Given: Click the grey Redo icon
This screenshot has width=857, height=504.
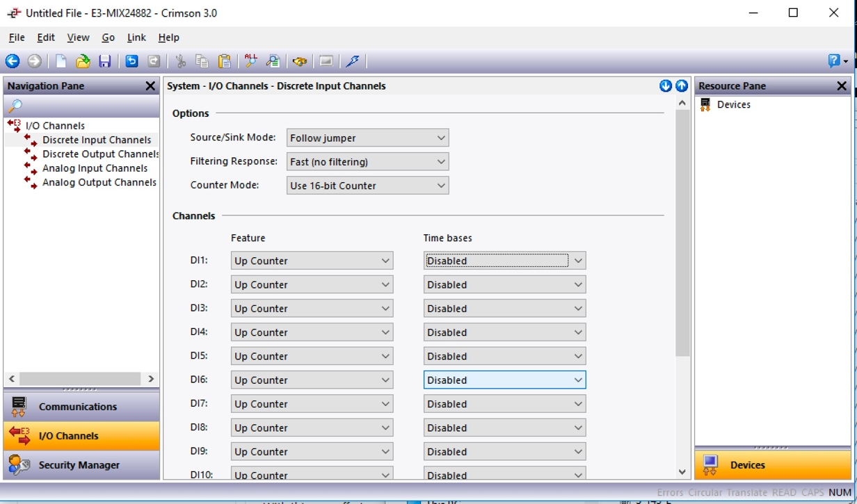Looking at the screenshot, I should click(154, 61).
